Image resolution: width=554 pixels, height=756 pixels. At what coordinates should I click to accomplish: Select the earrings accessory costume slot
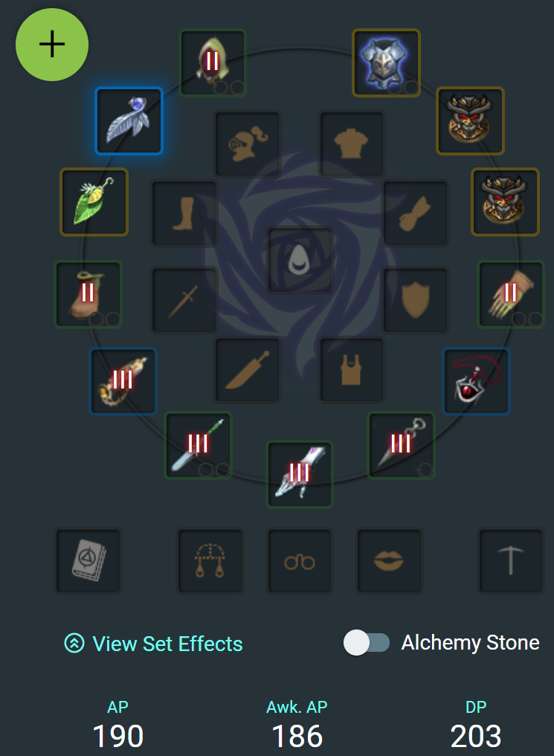[210, 561]
